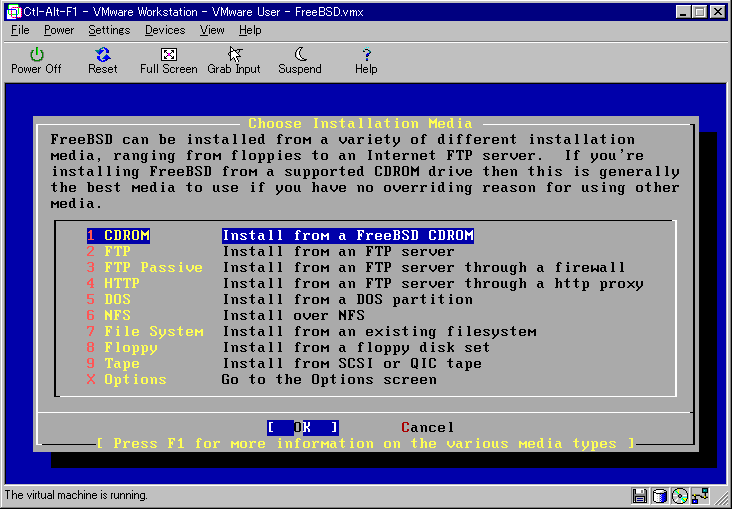
Task: Click the network adapter status icon
Action: point(701,495)
